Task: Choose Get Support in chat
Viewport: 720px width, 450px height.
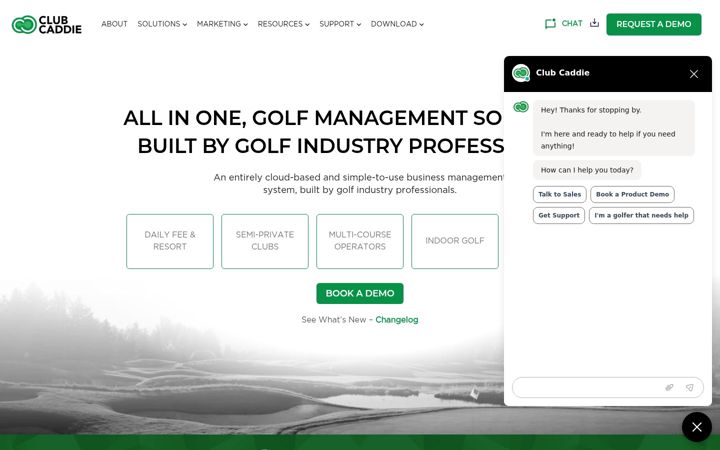Action: tap(559, 215)
